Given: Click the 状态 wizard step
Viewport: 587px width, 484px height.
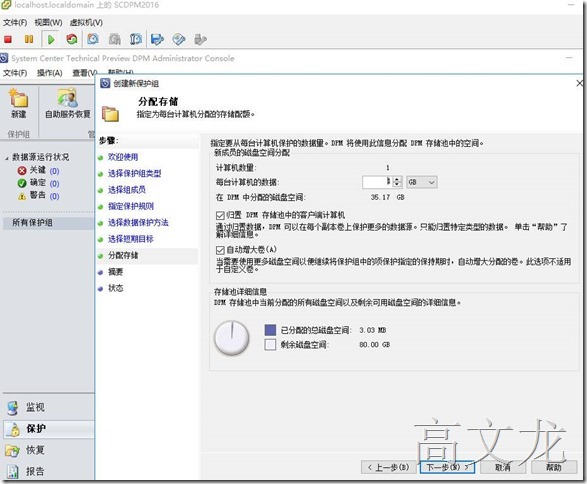Looking at the screenshot, I should [116, 288].
